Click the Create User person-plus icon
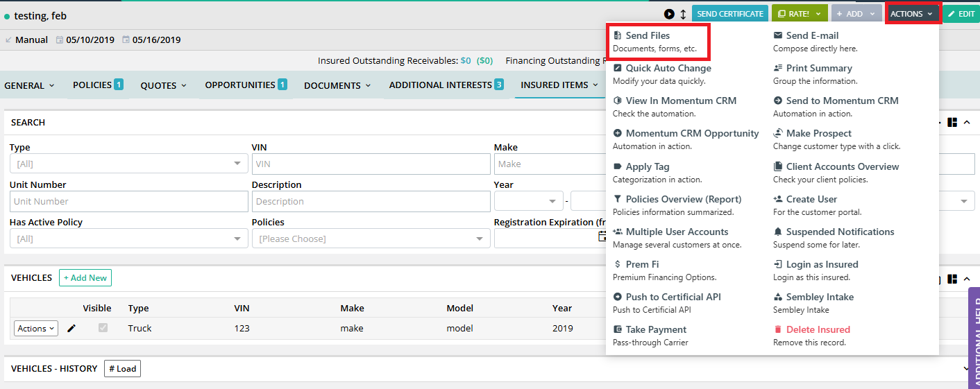 [778, 199]
